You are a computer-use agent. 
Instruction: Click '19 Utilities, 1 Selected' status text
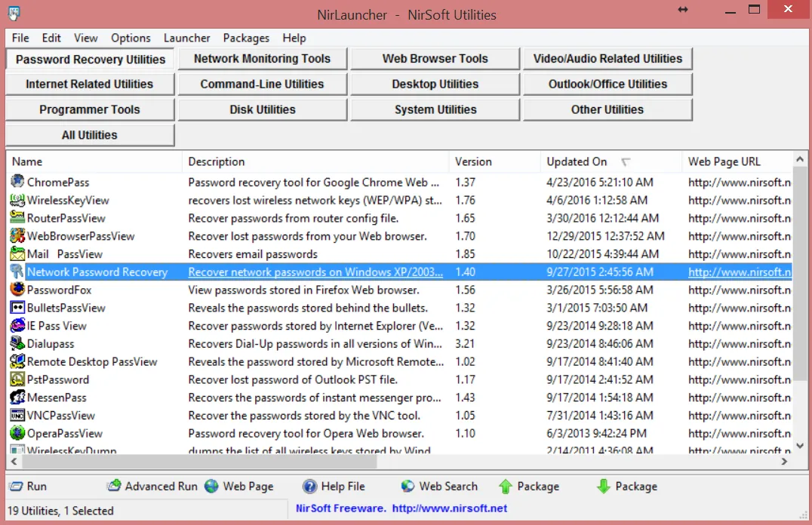pyautogui.click(x=60, y=511)
